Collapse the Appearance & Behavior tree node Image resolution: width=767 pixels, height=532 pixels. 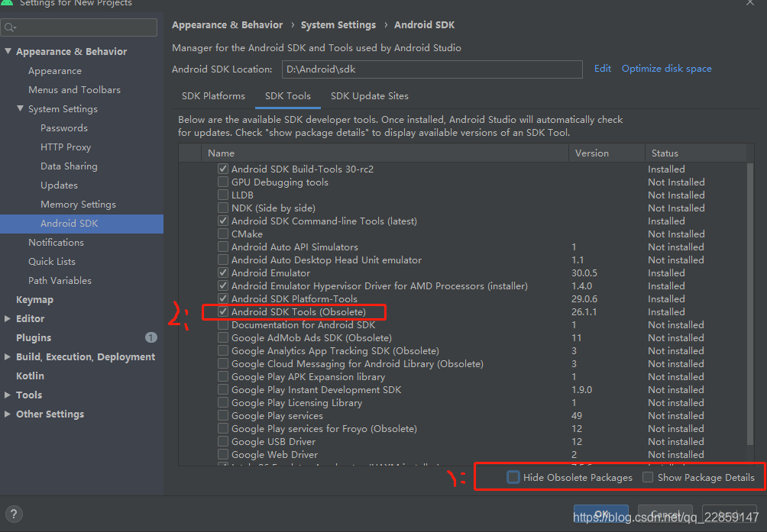point(8,51)
